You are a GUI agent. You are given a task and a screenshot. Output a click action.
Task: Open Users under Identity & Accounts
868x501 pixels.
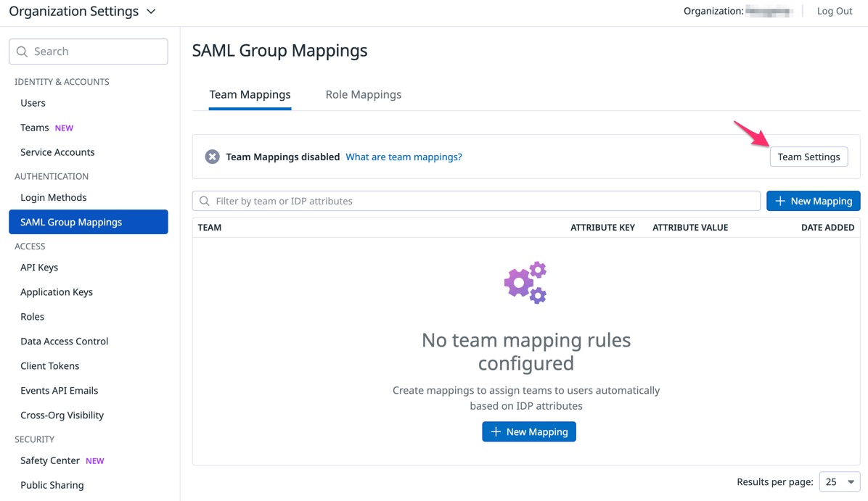pyautogui.click(x=32, y=102)
